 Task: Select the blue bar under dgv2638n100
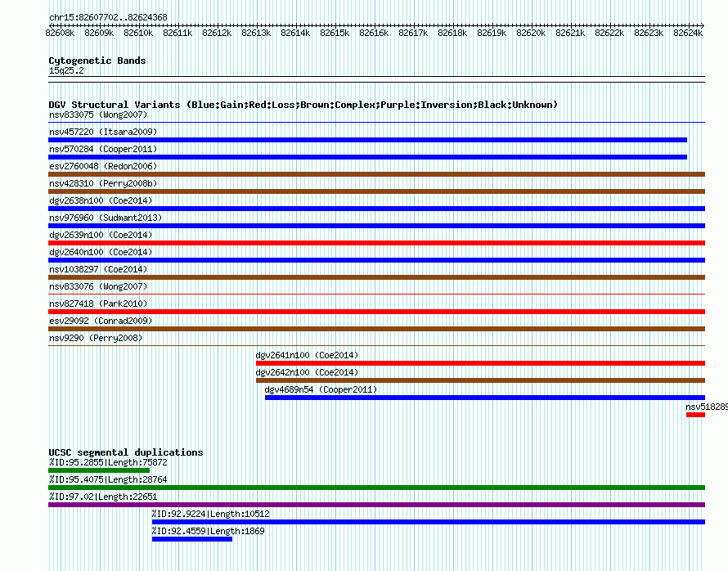(376, 209)
